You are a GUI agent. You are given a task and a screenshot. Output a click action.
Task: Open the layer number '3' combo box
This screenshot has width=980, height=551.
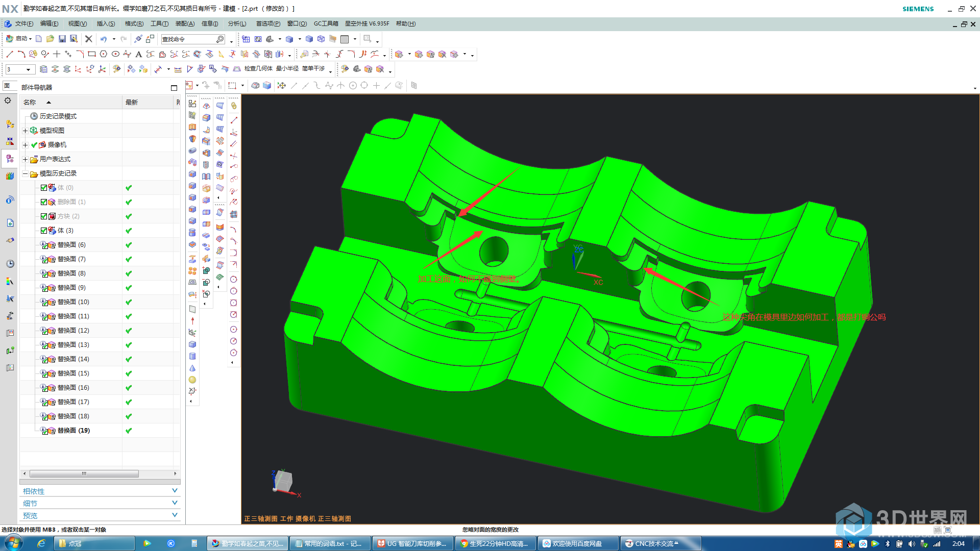pos(19,69)
